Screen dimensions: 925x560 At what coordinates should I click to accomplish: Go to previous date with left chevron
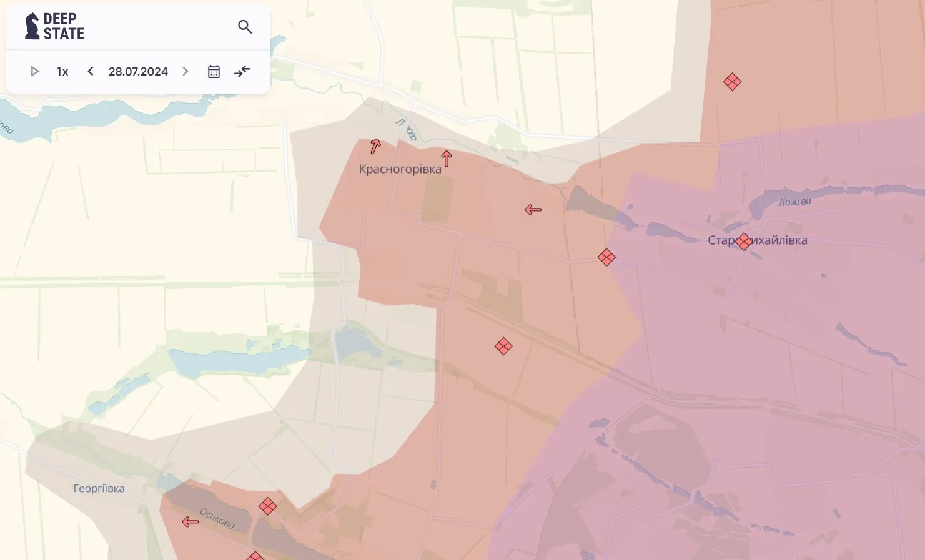click(x=91, y=72)
